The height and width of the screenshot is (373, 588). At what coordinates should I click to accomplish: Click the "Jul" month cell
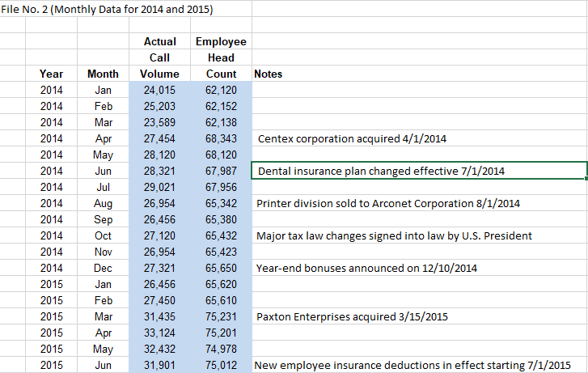tap(103, 186)
